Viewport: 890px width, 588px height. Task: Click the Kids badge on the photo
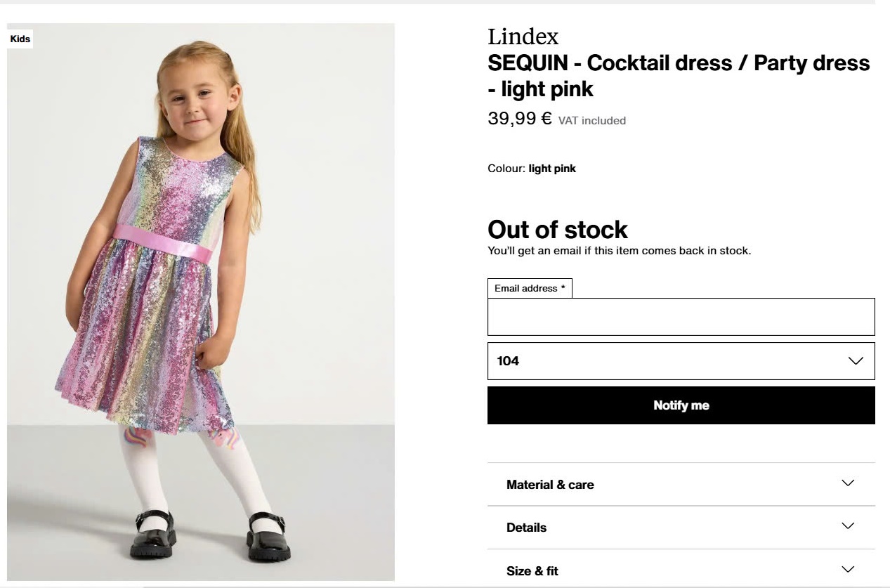(20, 39)
